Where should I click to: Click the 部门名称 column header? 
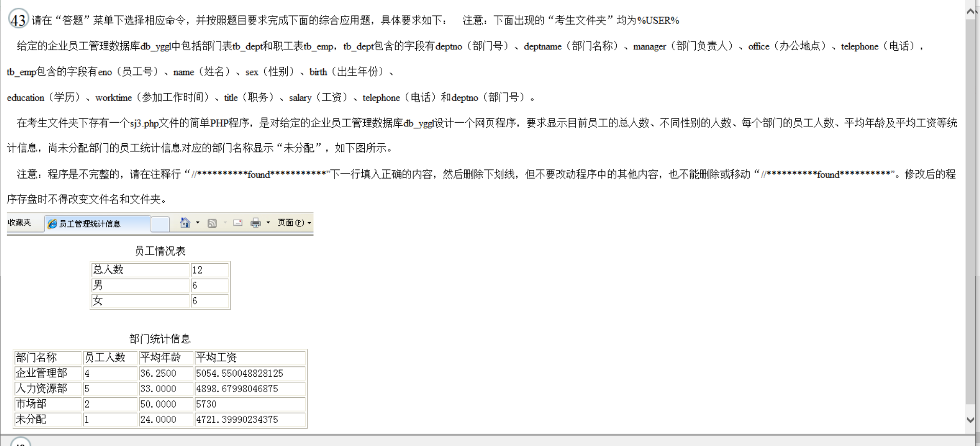pos(48,358)
